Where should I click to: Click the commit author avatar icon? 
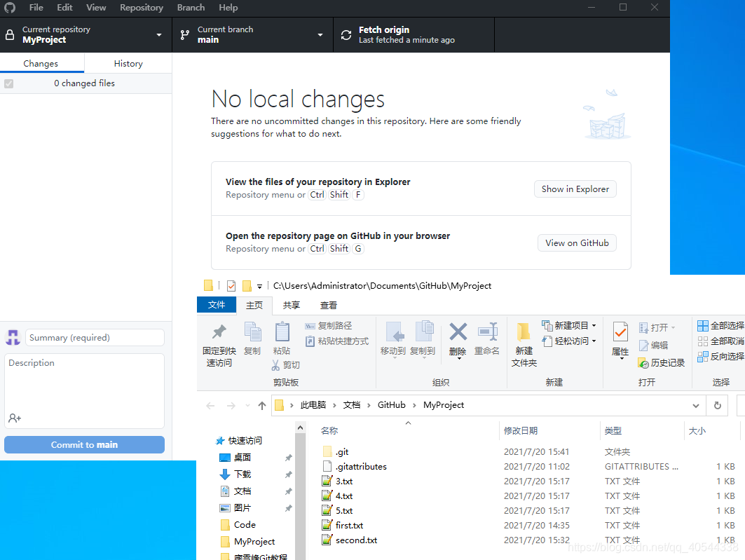tap(13, 337)
